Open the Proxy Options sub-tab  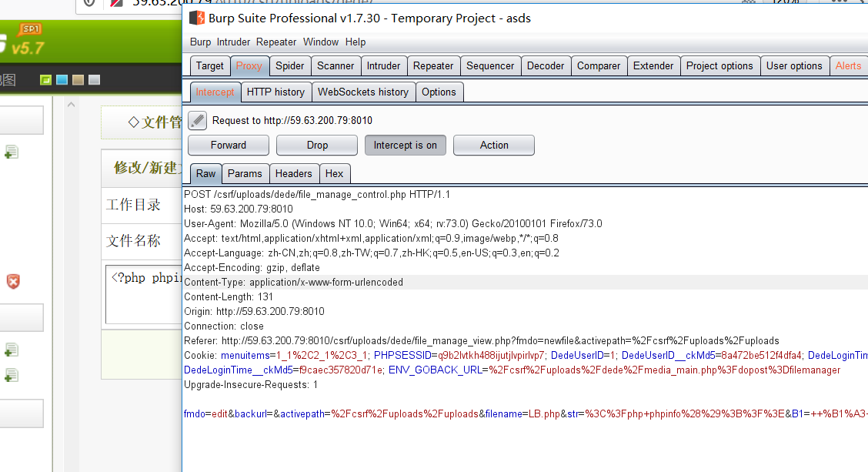click(439, 92)
